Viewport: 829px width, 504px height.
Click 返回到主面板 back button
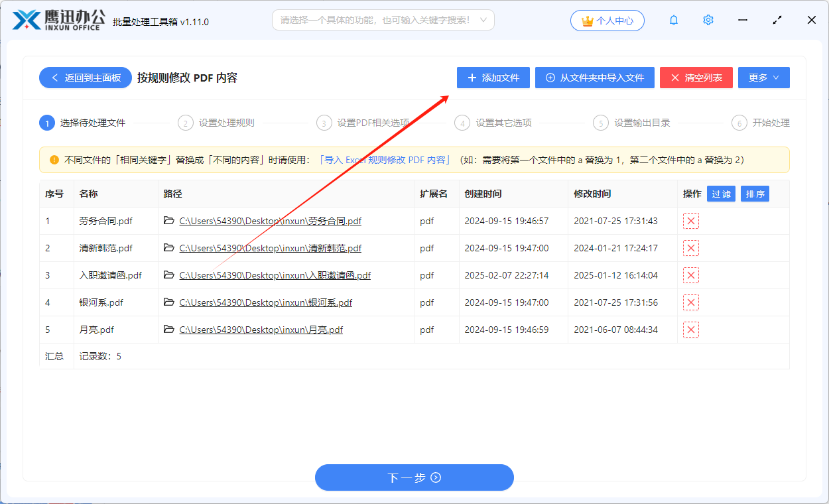coord(86,78)
